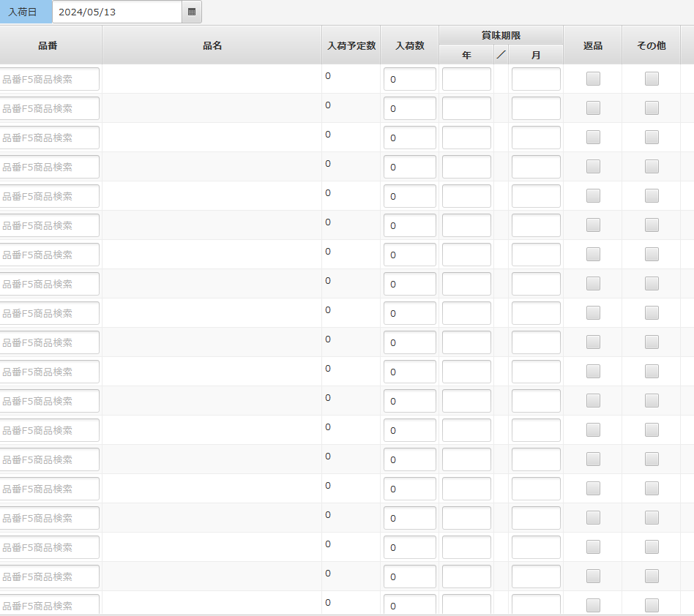Check その他 in the fifteenth row
This screenshot has width=694, height=616.
click(x=652, y=488)
